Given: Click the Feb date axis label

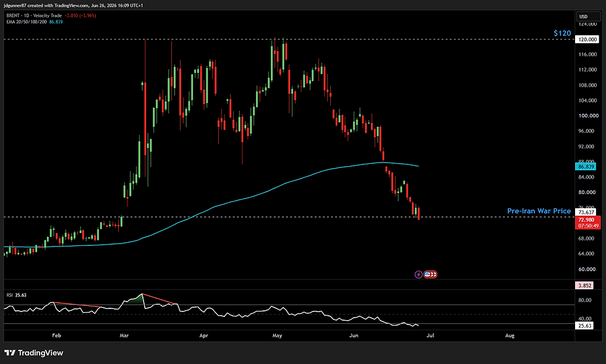Looking at the screenshot, I should (x=56, y=336).
